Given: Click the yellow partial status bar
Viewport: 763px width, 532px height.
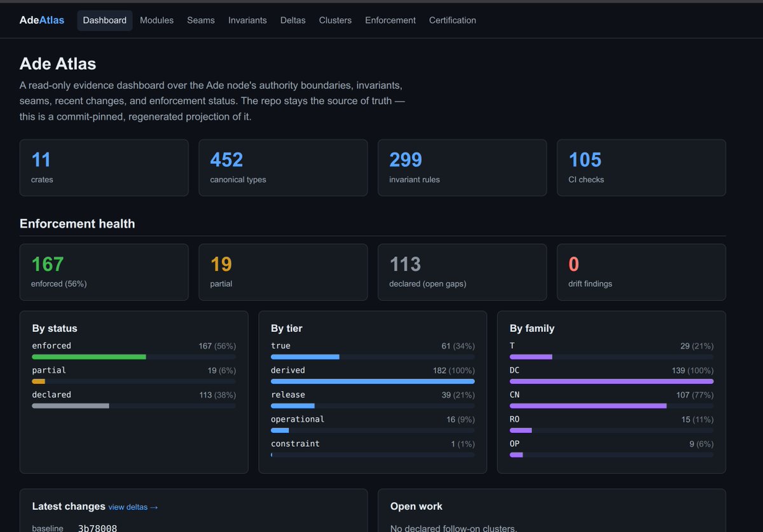Looking at the screenshot, I should (39, 381).
